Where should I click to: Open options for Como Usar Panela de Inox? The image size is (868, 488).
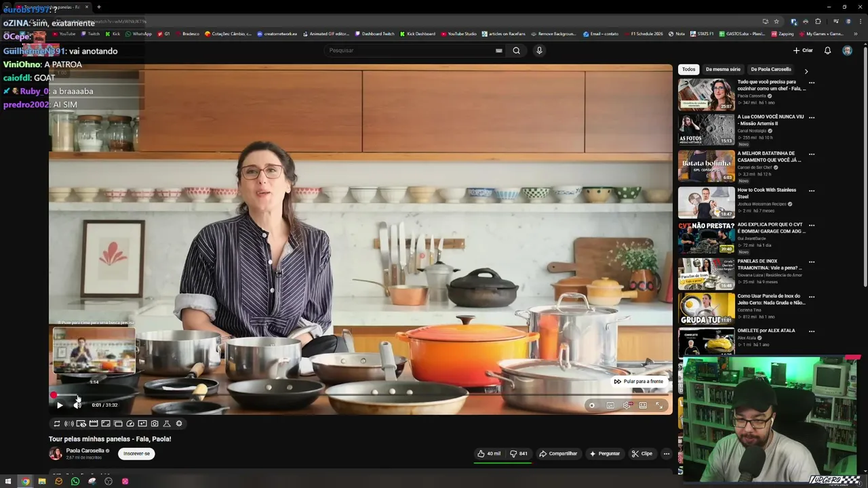pyautogui.click(x=812, y=296)
